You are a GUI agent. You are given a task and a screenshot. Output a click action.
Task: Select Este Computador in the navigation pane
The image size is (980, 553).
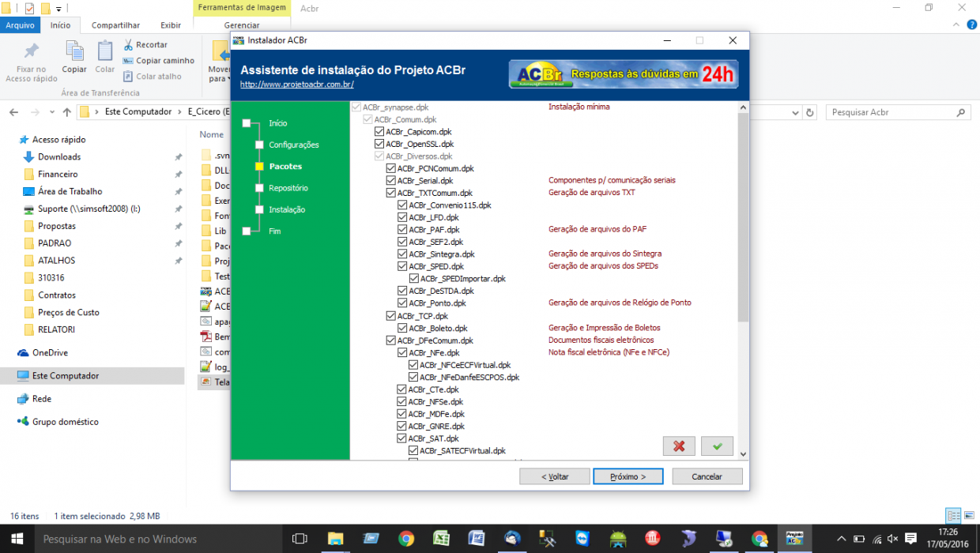(66, 376)
